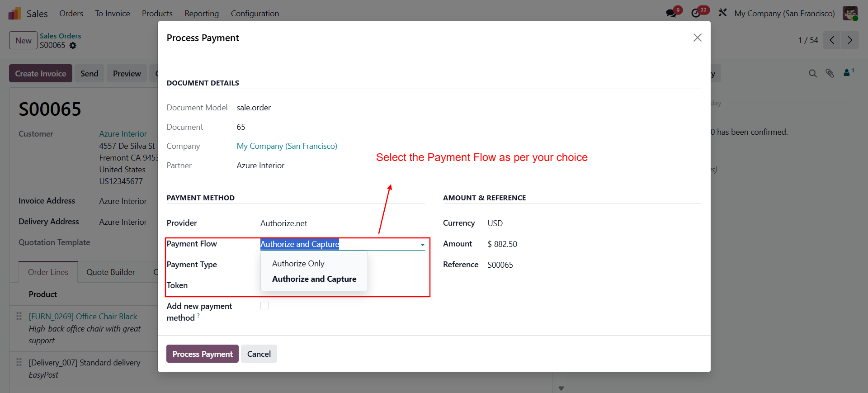Click the $ 882.50 amount value
The width and height of the screenshot is (868, 393).
tap(502, 244)
